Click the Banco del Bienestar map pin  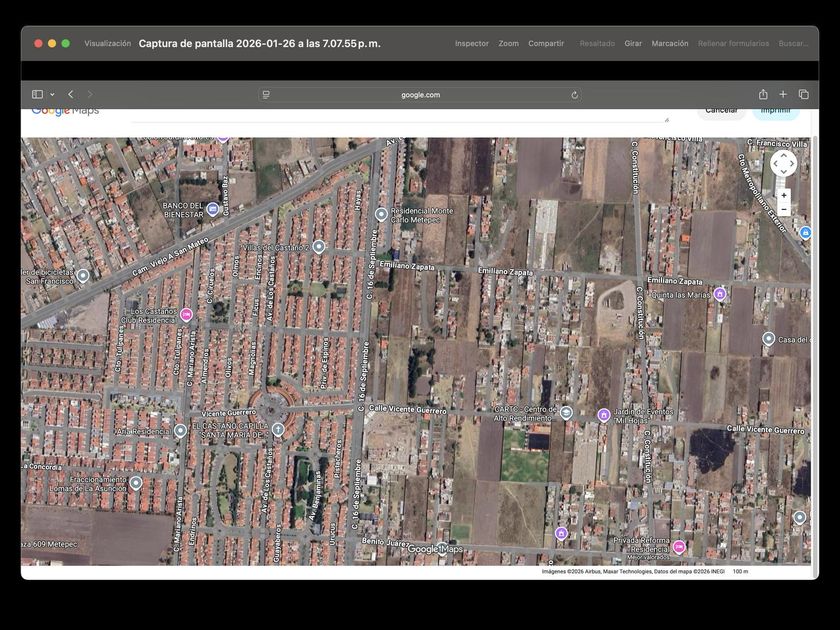pyautogui.click(x=213, y=209)
